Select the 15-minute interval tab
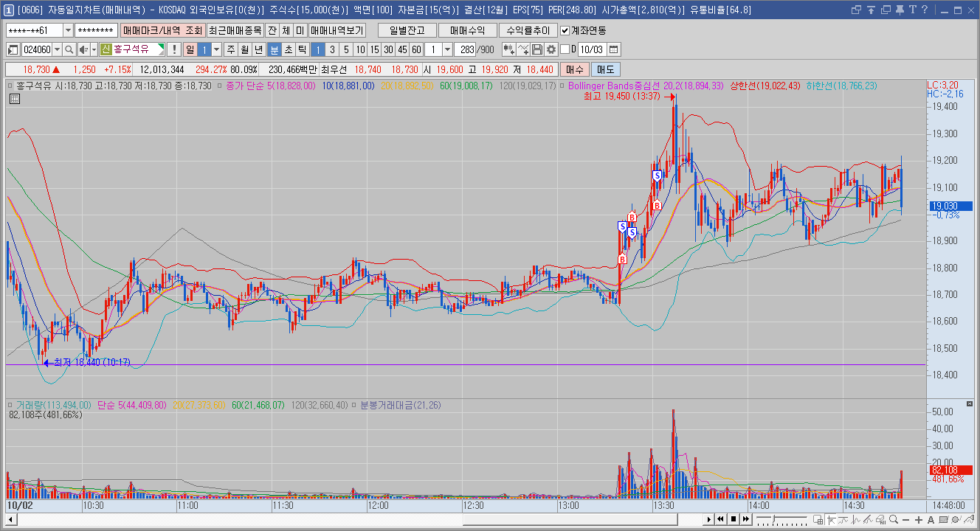The image size is (980, 531). (374, 49)
